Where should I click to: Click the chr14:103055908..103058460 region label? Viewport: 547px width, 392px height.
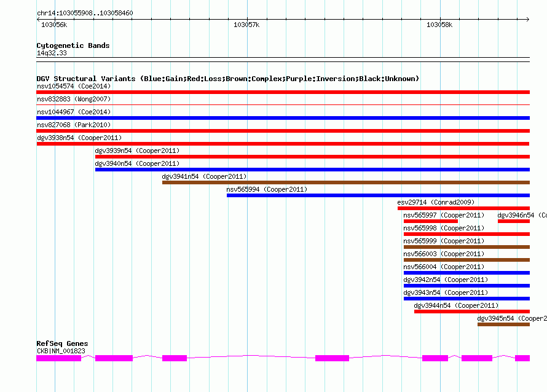pos(85,13)
